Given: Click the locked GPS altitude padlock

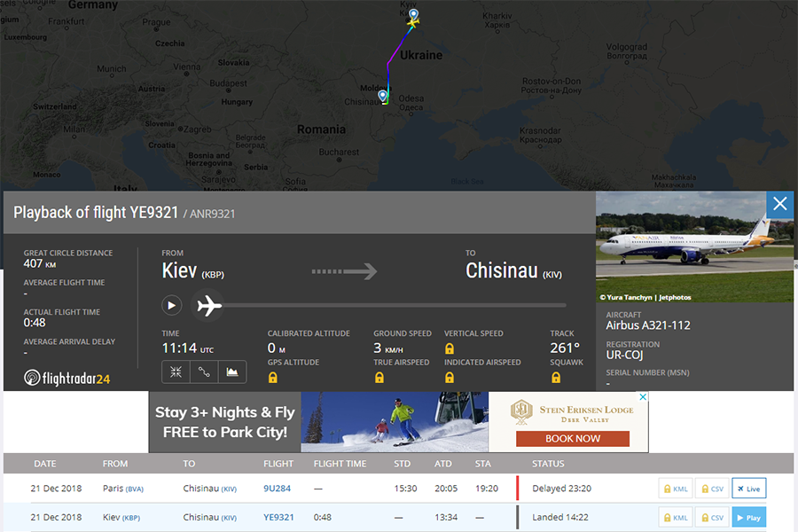Looking at the screenshot, I should click(x=272, y=378).
